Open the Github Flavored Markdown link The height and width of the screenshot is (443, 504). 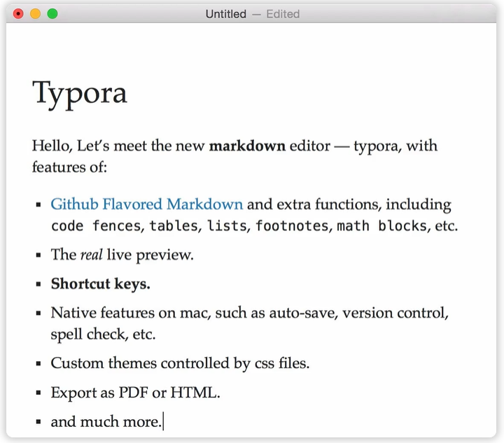coord(146,204)
